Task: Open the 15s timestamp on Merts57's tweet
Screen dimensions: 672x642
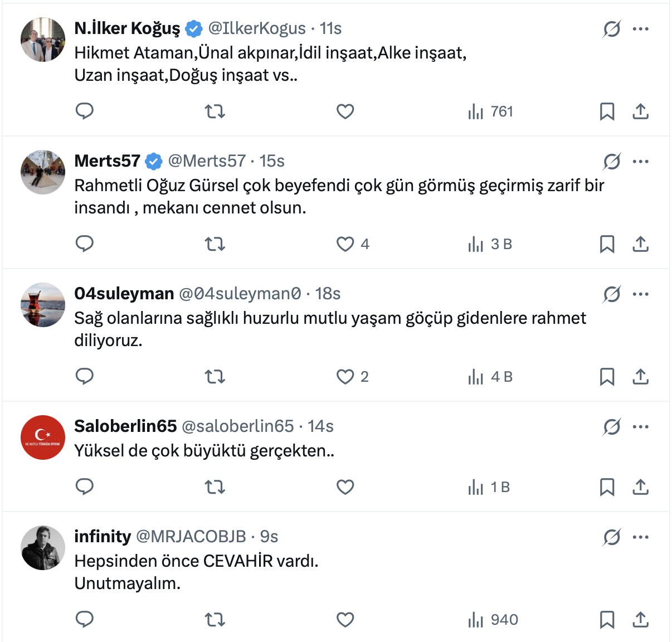Action: pos(272,161)
